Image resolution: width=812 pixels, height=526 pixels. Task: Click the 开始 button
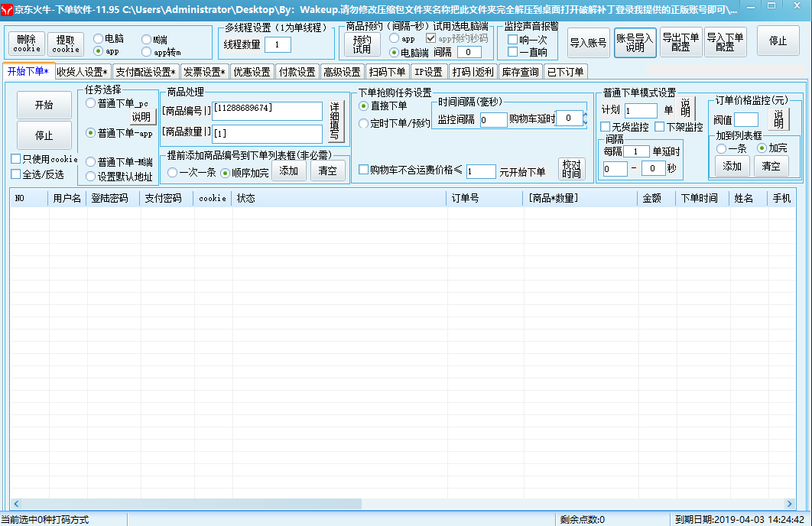[44, 105]
